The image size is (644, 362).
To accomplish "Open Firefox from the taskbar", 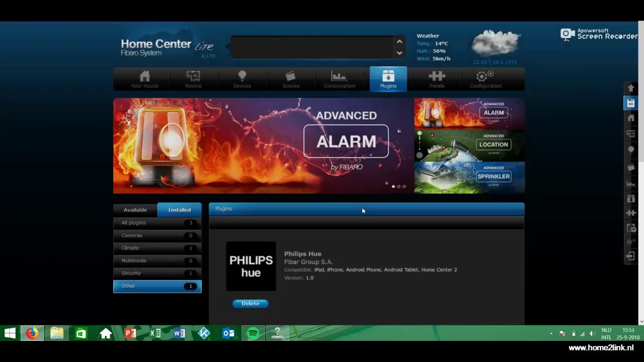I will 32,333.
